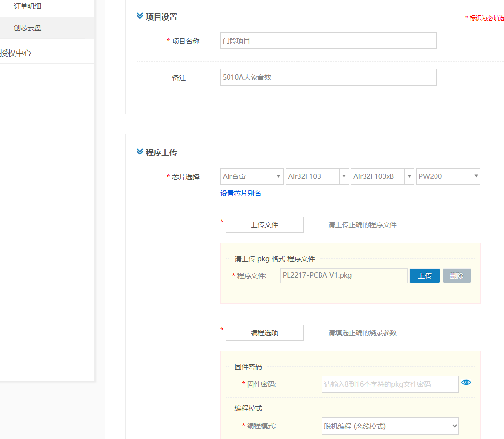Collapse the 程序上传 section chevron
The height and width of the screenshot is (439, 504).
[x=139, y=153]
